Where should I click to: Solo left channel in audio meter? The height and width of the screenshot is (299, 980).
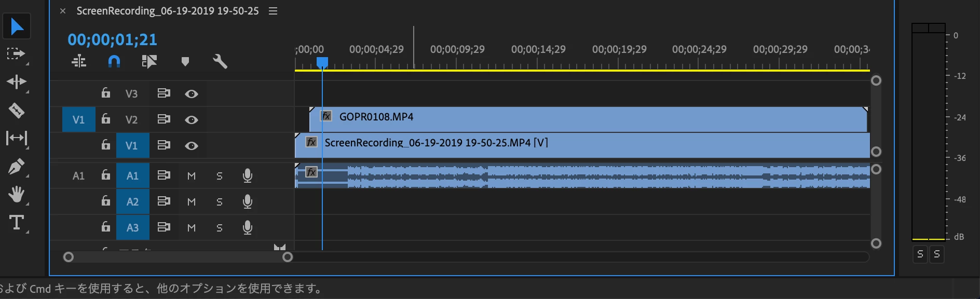(920, 254)
